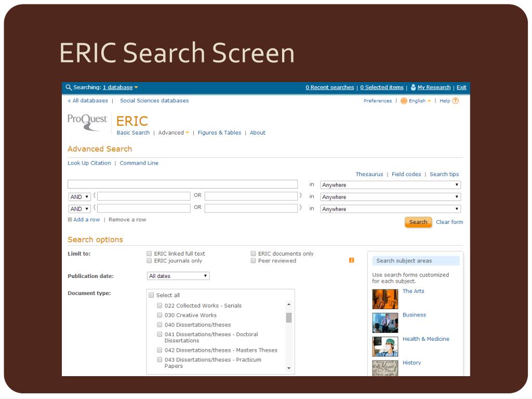Click the ProQuest logo

[x=87, y=121]
